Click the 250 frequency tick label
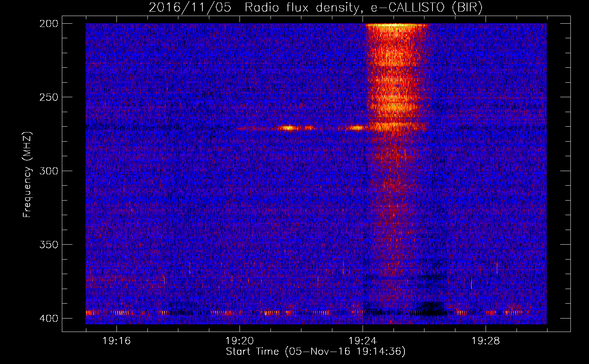Viewport: 589px width, 364px height. pyautogui.click(x=48, y=97)
